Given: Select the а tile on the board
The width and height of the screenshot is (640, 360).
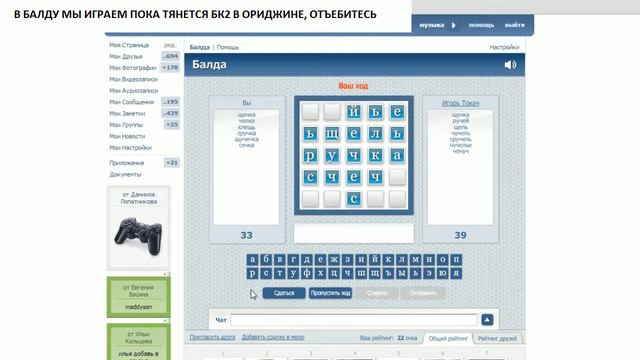Looking at the screenshot, I should point(397,155).
